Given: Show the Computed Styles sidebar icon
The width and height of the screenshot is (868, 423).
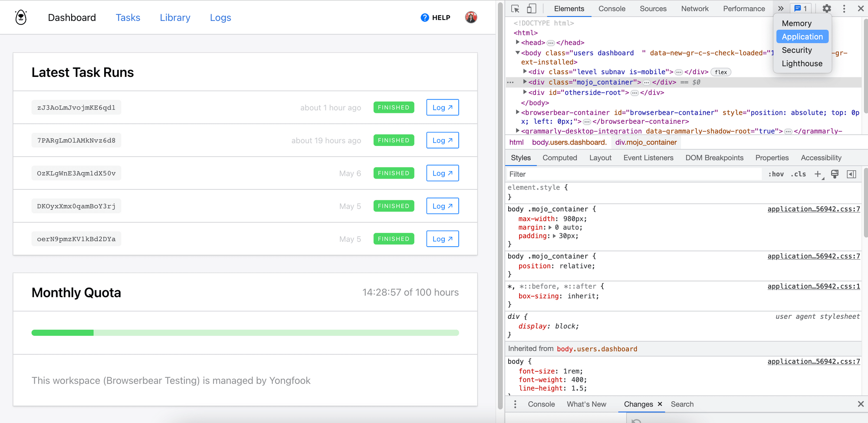Looking at the screenshot, I should (851, 174).
